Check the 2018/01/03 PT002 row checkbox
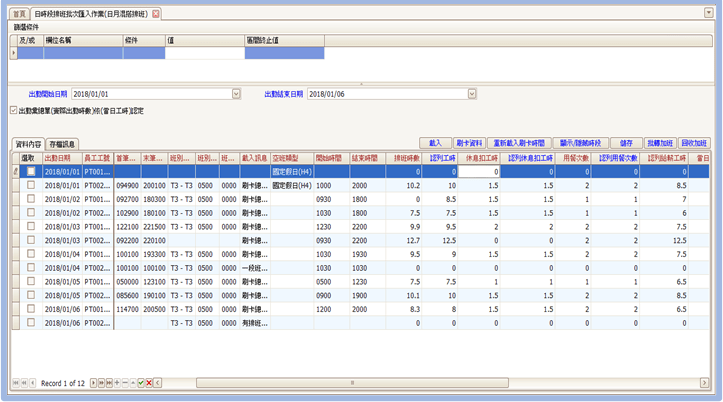Image resolution: width=723 pixels, height=402 pixels. (31, 240)
